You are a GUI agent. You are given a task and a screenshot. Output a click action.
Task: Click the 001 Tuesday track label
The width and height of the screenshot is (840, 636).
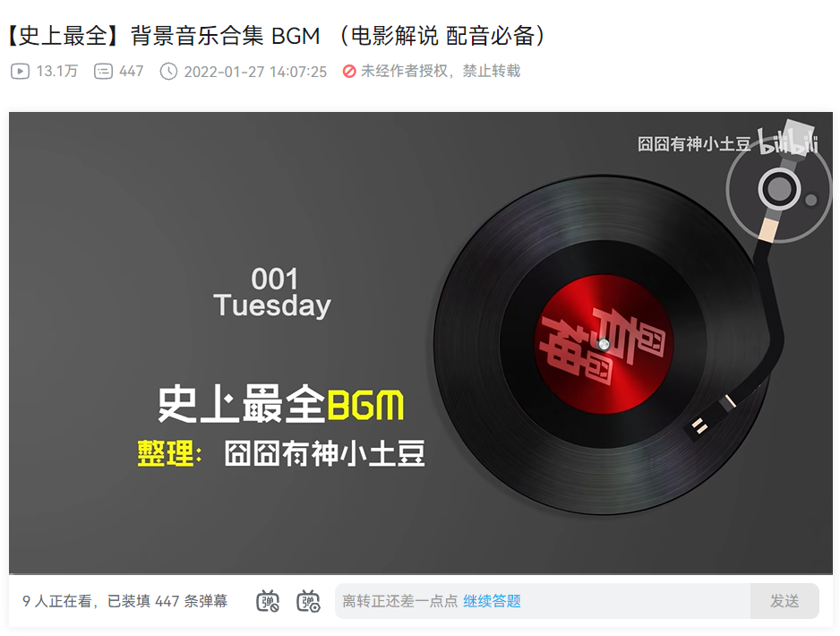tap(272, 293)
